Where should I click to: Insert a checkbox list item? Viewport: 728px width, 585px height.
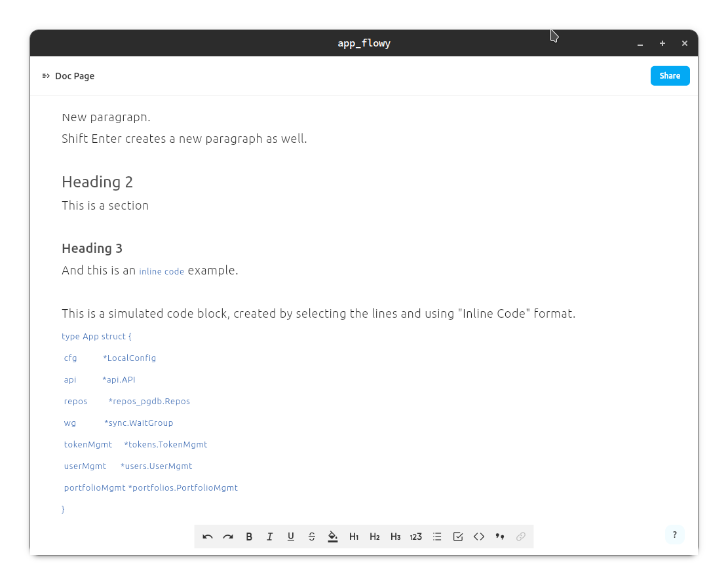pos(458,537)
